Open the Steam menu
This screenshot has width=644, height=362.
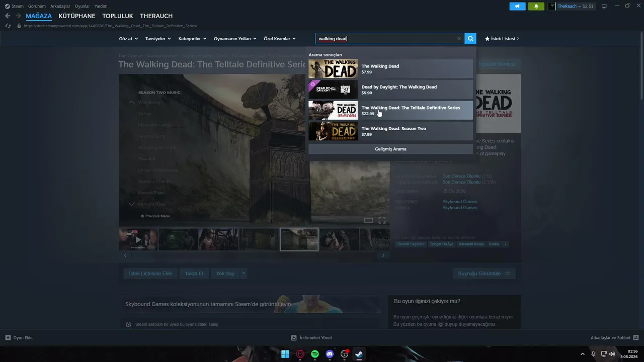point(14,6)
